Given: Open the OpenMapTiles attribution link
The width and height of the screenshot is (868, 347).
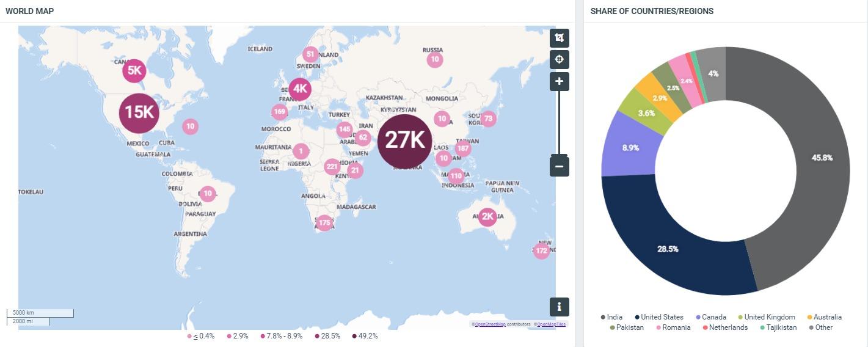Looking at the screenshot, I should [552, 324].
